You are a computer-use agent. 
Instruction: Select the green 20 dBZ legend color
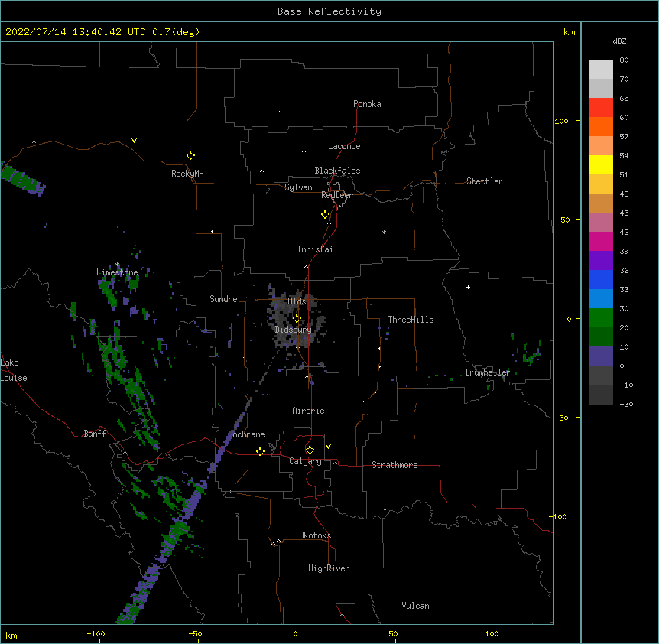pyautogui.click(x=601, y=318)
